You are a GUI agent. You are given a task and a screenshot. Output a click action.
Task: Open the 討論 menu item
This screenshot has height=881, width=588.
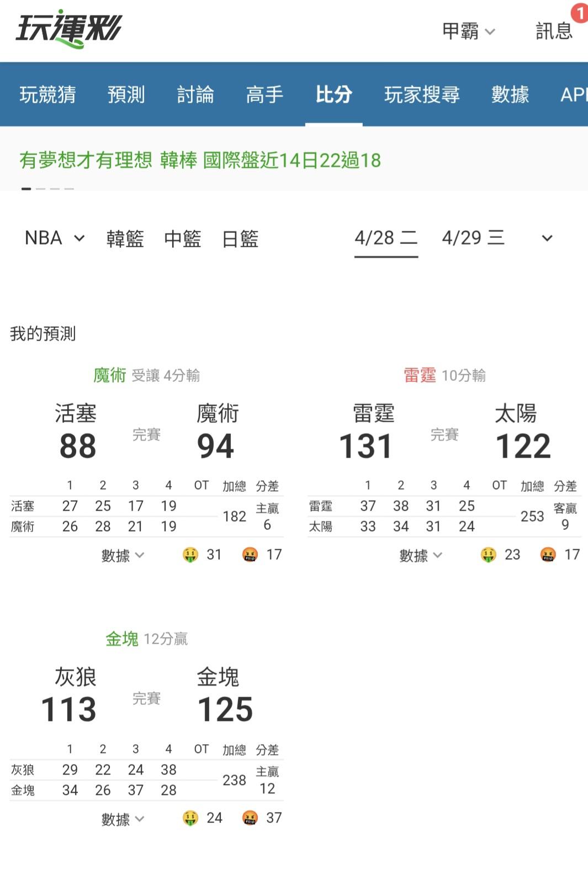tap(195, 94)
